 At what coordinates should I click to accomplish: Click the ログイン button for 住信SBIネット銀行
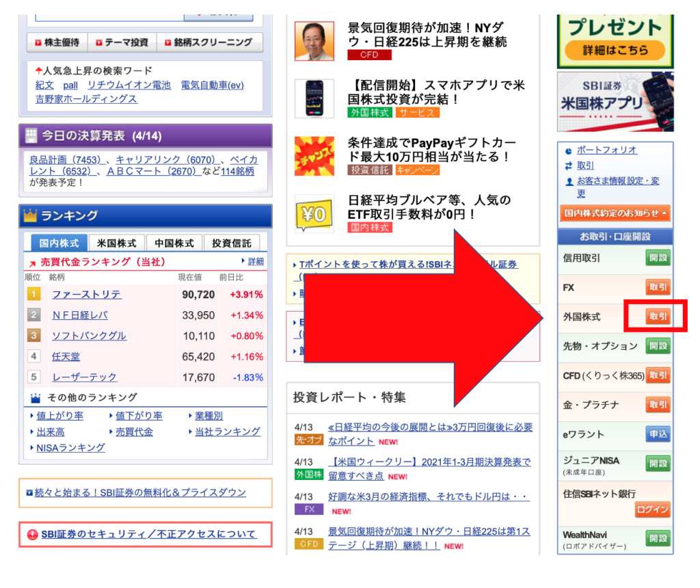tap(653, 509)
